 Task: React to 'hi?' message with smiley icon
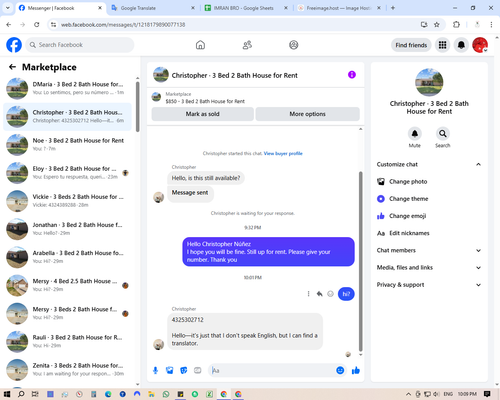pos(330,294)
